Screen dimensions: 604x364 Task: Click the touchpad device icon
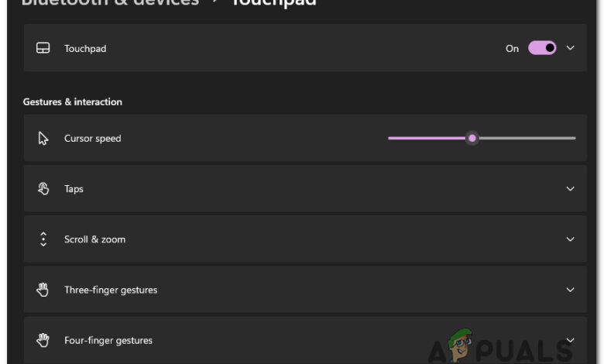click(x=43, y=48)
